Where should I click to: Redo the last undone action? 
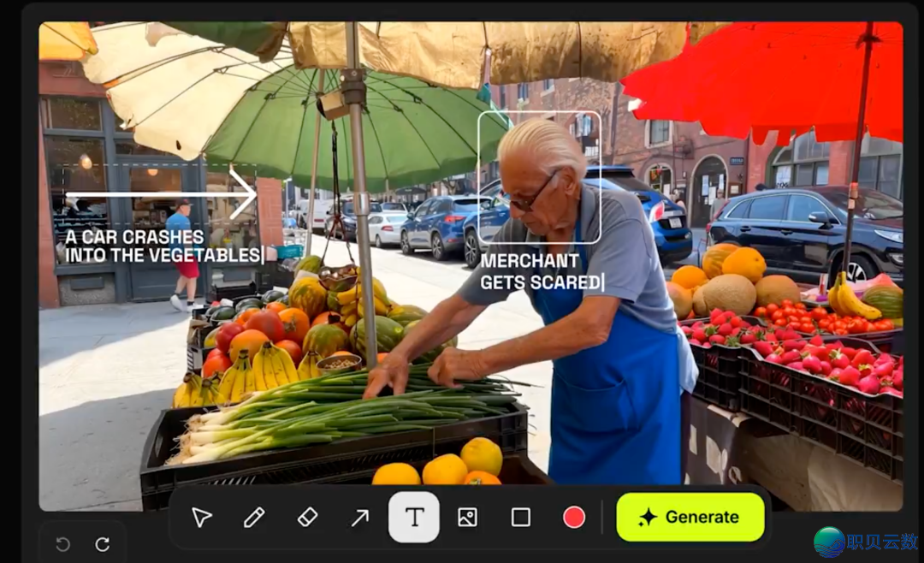click(x=103, y=544)
